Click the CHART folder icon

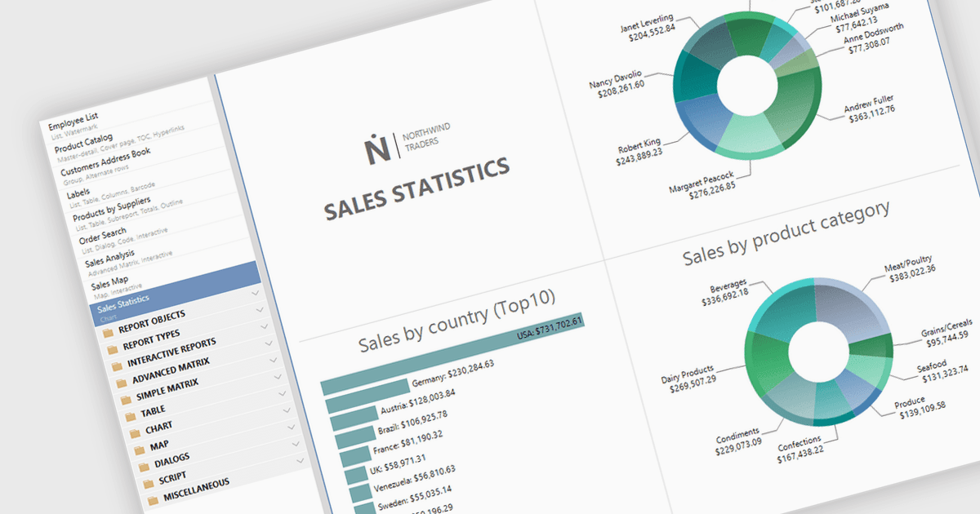pos(136,433)
